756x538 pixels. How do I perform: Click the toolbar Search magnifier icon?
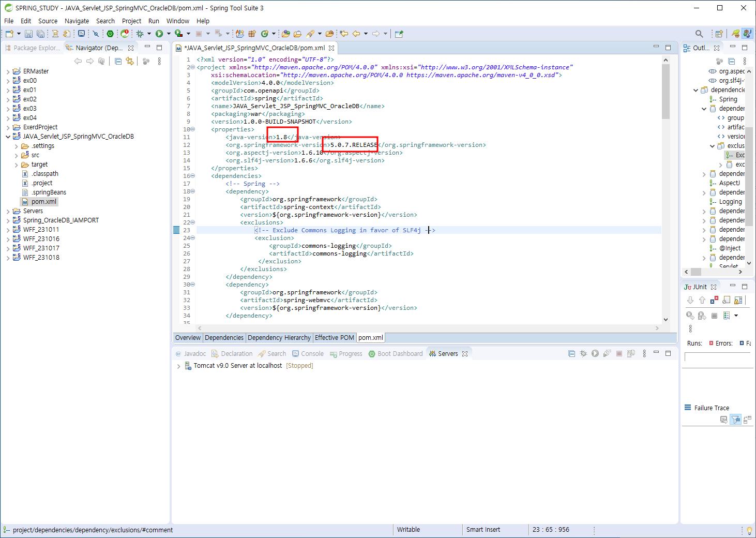point(699,34)
